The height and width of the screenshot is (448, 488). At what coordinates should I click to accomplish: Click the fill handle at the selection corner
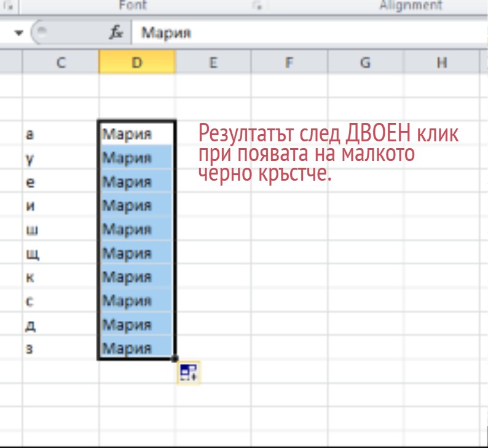point(175,359)
